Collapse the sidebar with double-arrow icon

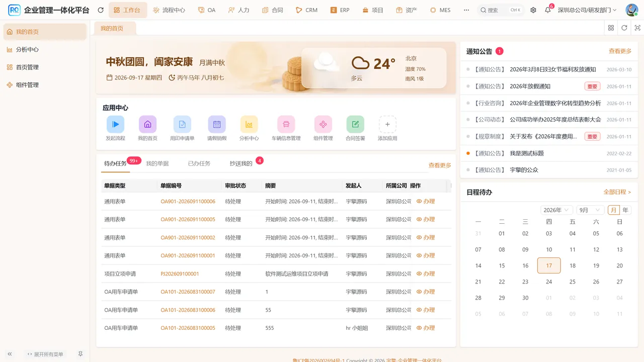coord(10,354)
